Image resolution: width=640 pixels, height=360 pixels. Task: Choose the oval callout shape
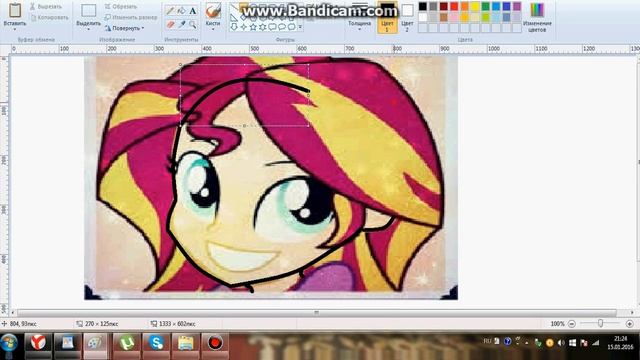tap(282, 27)
